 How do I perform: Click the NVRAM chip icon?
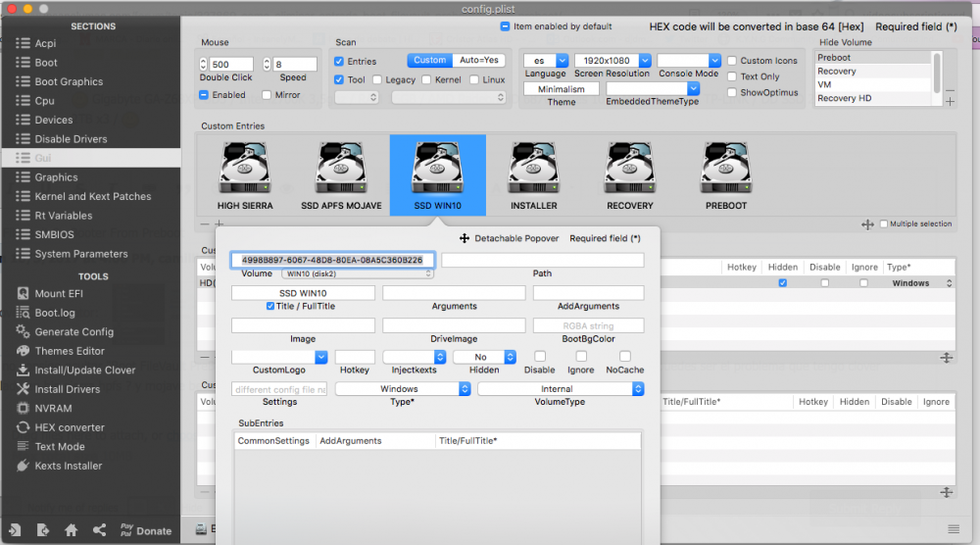tap(23, 408)
